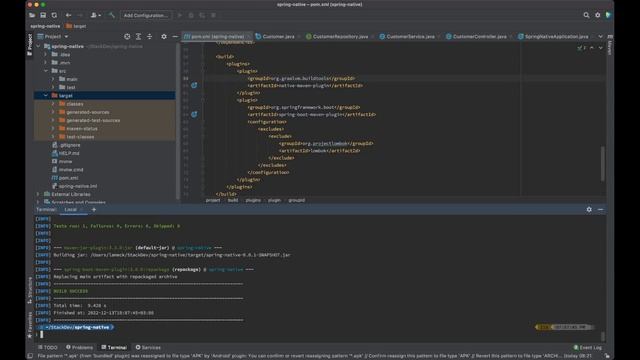Viewport: 640px width, 360px height.
Task: Open the Services tool window
Action: click(148, 347)
